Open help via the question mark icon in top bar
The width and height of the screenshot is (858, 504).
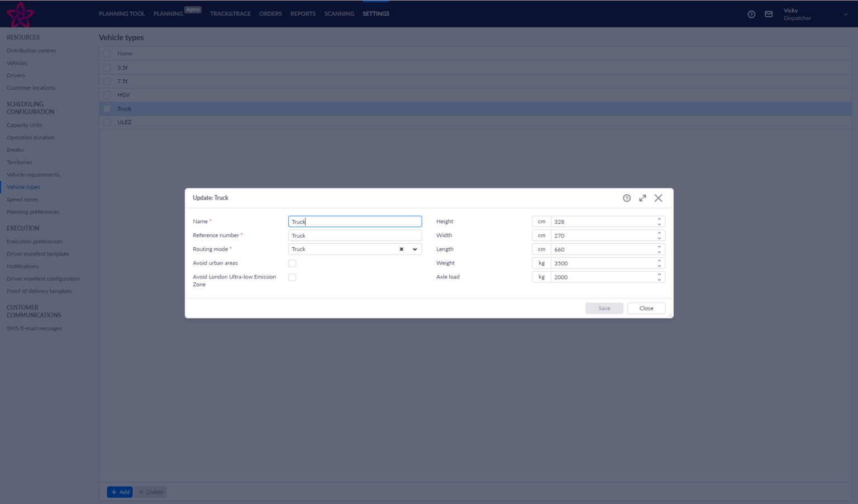[751, 15]
